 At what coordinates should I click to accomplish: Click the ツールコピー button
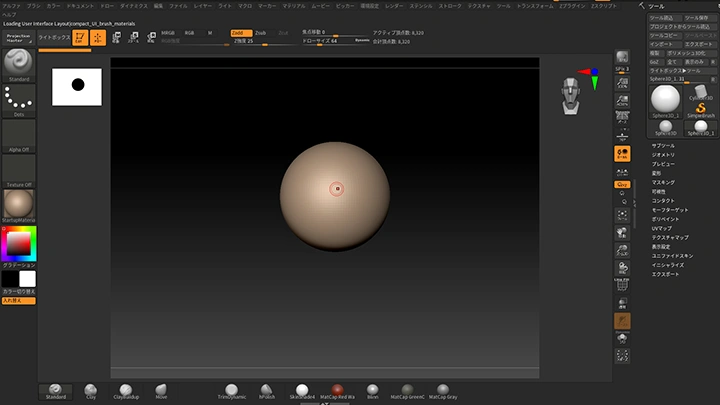pos(664,35)
